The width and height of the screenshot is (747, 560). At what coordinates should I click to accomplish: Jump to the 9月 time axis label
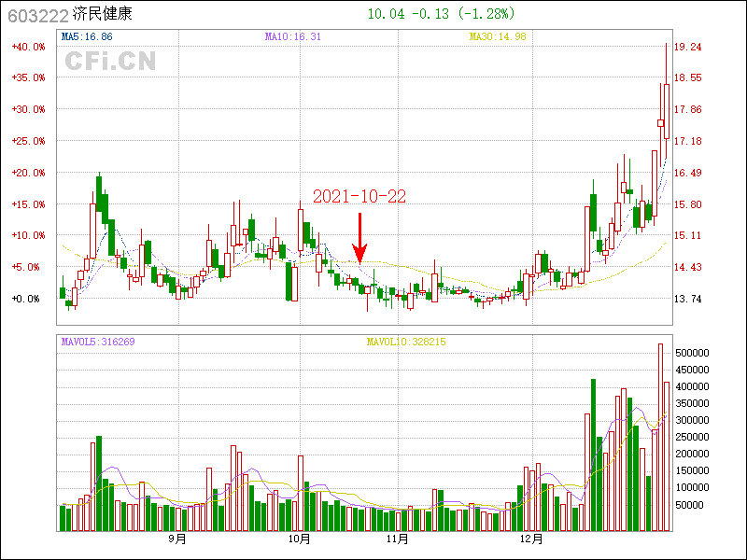click(176, 539)
